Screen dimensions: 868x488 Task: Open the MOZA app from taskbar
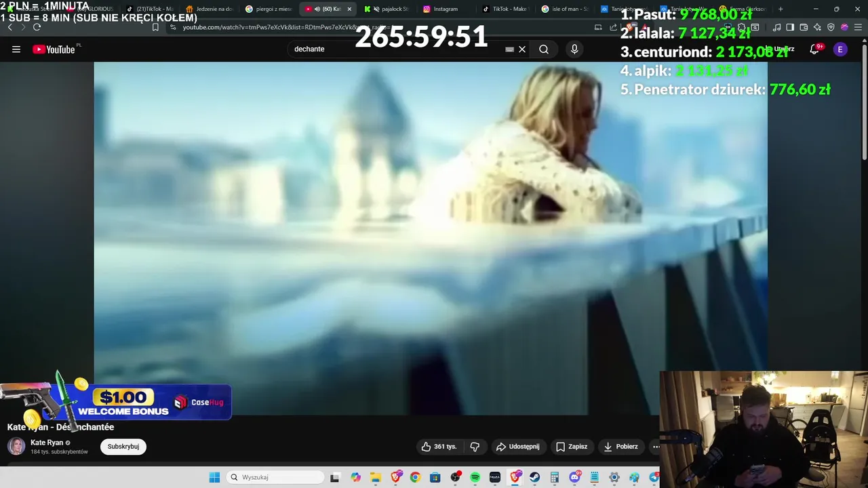point(495,478)
